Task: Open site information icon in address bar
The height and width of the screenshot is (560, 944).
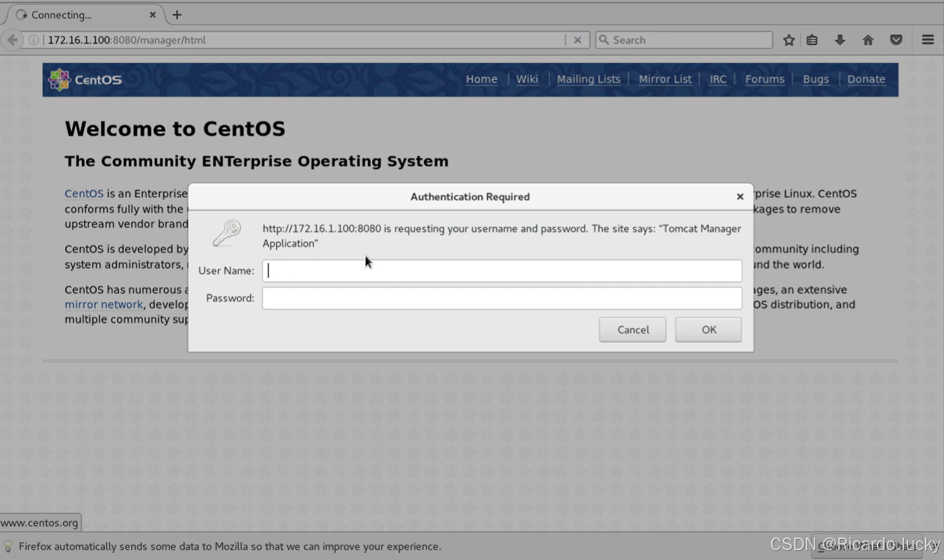Action: pos(34,40)
